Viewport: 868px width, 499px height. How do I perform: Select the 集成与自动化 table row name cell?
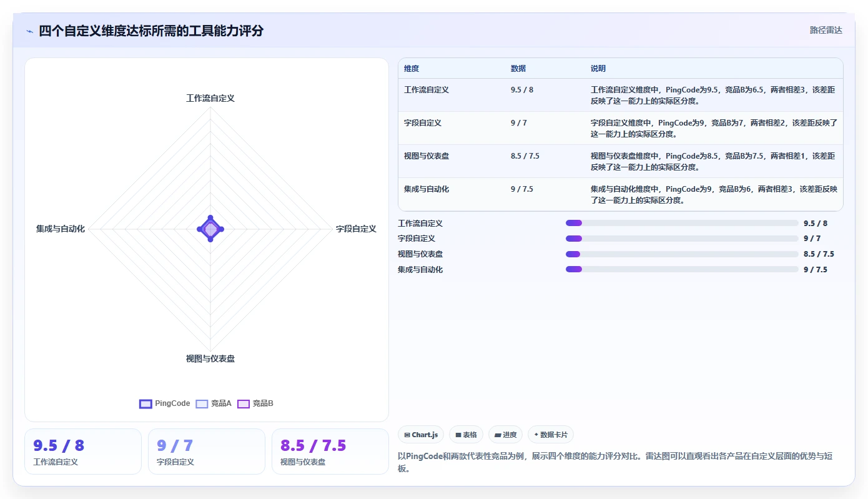tap(427, 189)
